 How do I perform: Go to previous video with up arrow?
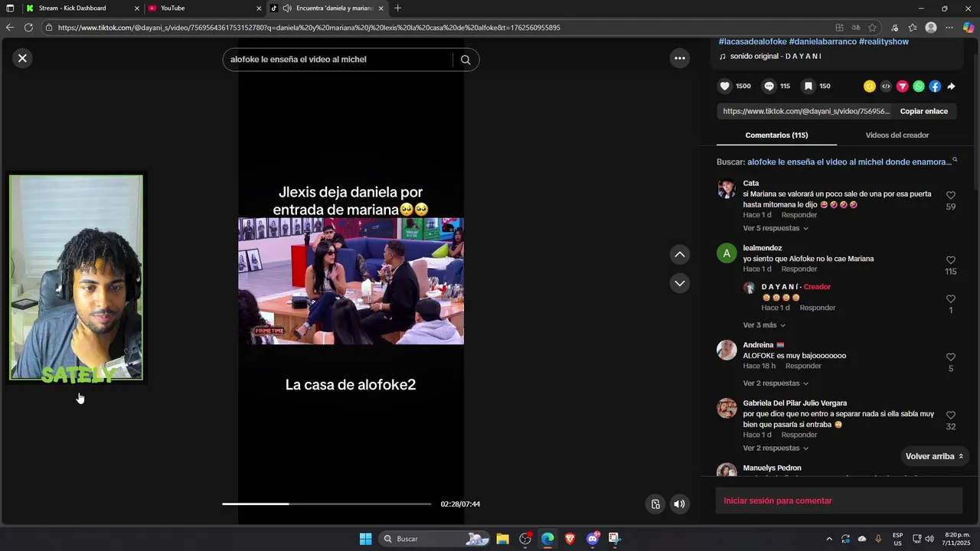[679, 254]
